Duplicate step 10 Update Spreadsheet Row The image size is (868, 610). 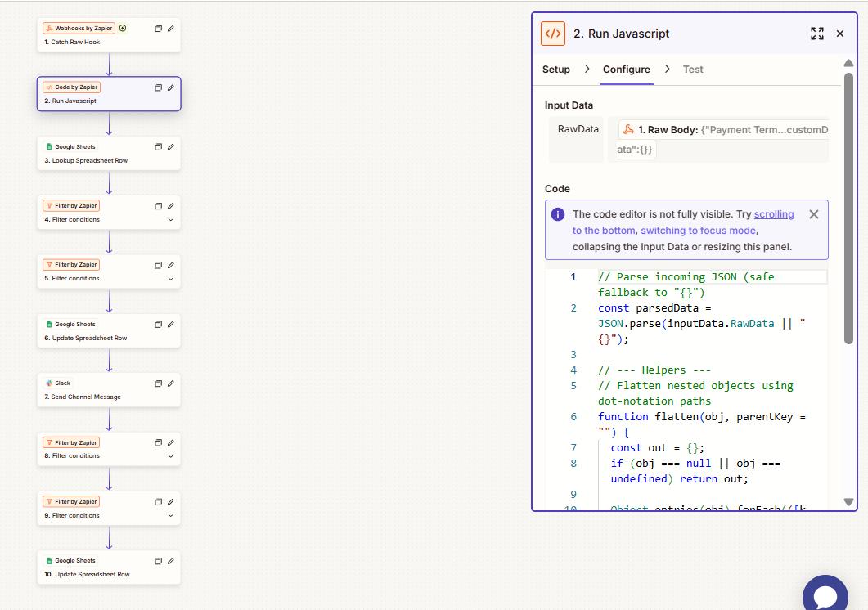158,561
